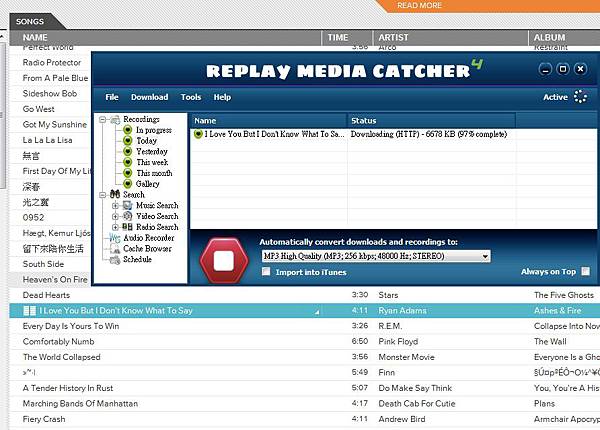The height and width of the screenshot is (430, 600).
Task: Select Today in Recordings tree
Action: pos(147,141)
